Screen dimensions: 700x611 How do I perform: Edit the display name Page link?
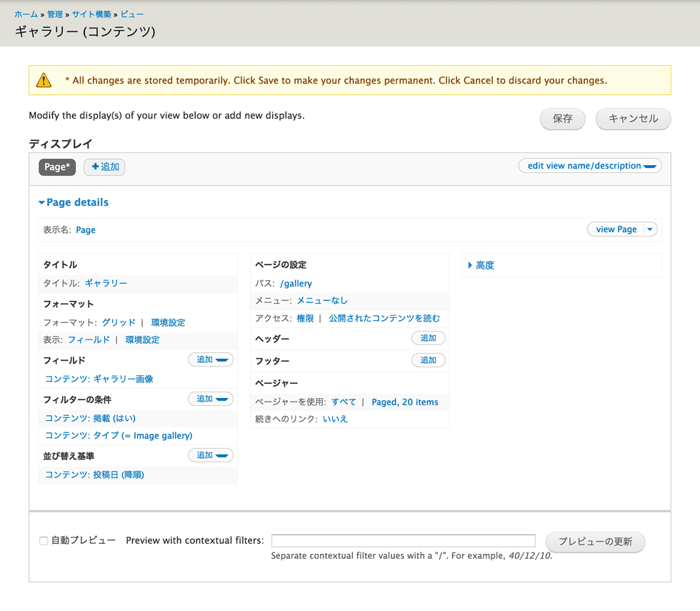tap(86, 230)
